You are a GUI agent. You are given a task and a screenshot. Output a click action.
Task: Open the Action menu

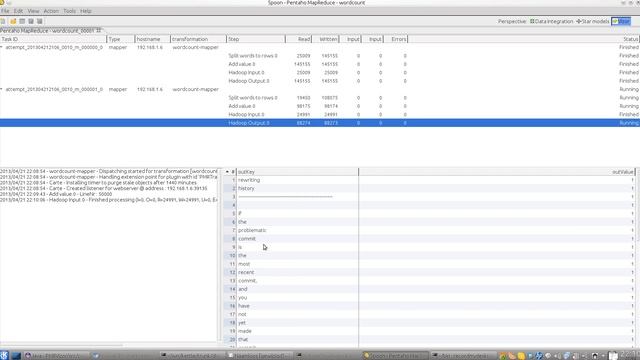point(51,11)
